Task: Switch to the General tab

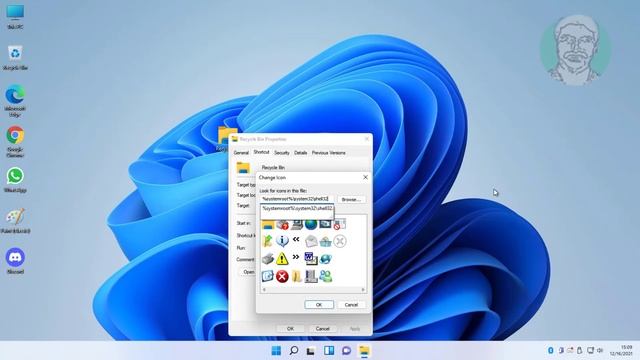Action: point(241,153)
